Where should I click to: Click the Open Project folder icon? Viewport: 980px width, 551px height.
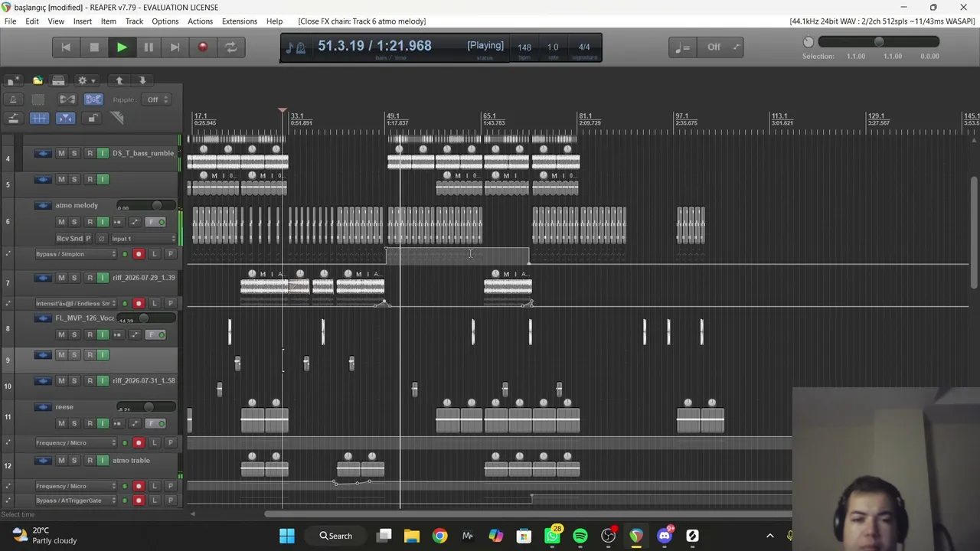pos(38,80)
